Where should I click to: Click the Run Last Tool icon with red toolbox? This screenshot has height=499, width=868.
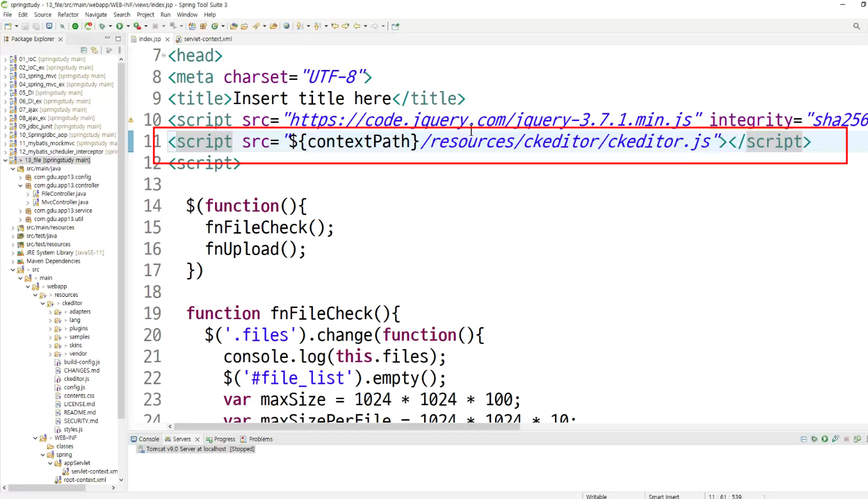137,26
